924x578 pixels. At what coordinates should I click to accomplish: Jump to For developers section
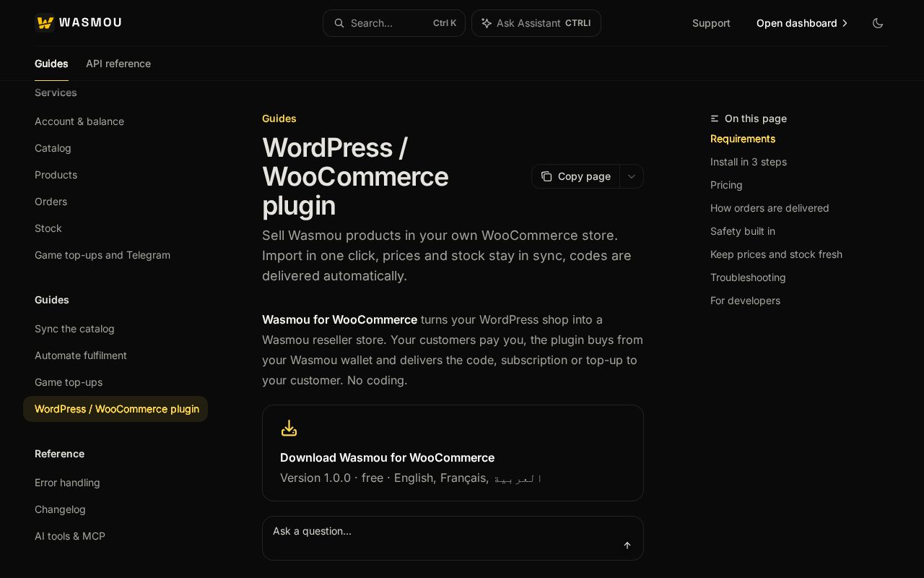tap(745, 301)
